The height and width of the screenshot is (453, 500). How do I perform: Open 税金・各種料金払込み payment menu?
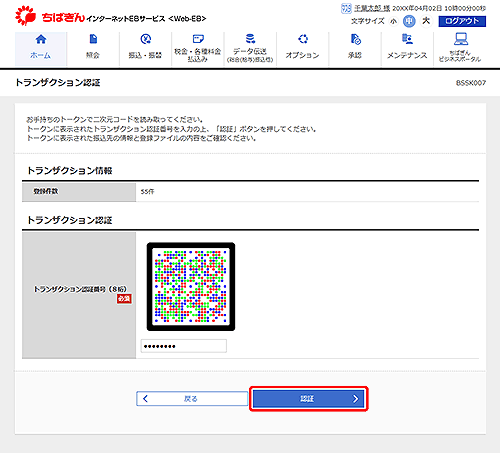tap(198, 49)
